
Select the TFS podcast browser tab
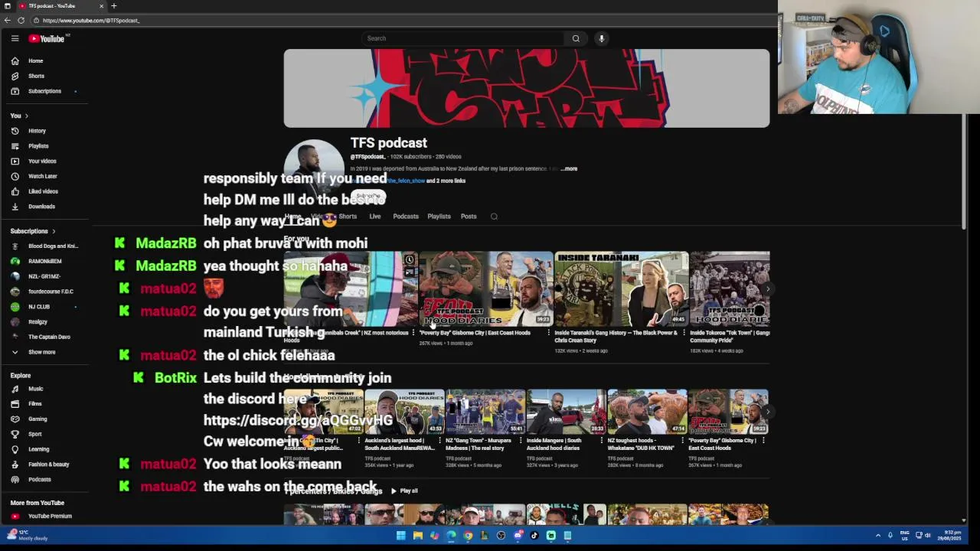coord(60,6)
